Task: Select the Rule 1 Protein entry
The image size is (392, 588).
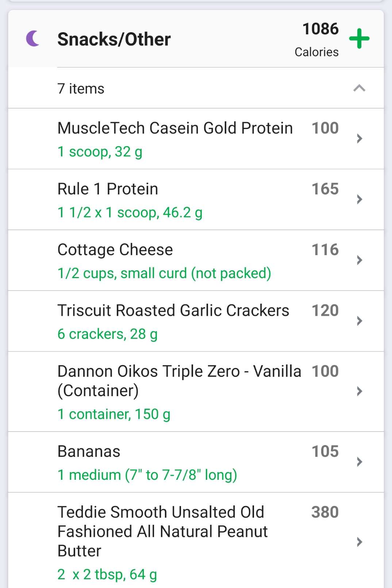Action: pos(108,189)
